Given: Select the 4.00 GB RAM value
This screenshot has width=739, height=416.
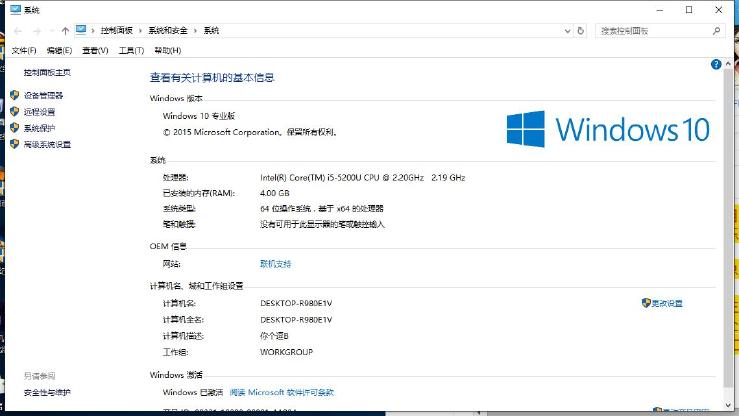Looking at the screenshot, I should (275, 193).
